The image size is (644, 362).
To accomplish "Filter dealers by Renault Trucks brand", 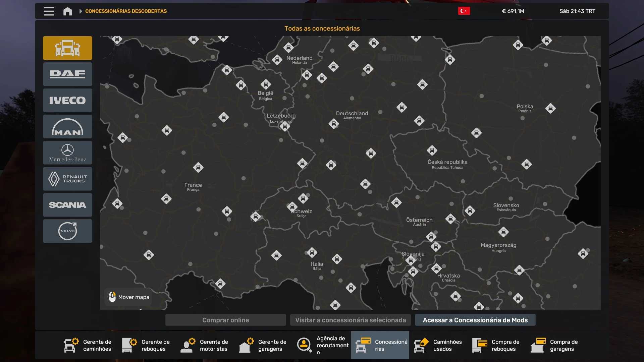I will pos(67,179).
